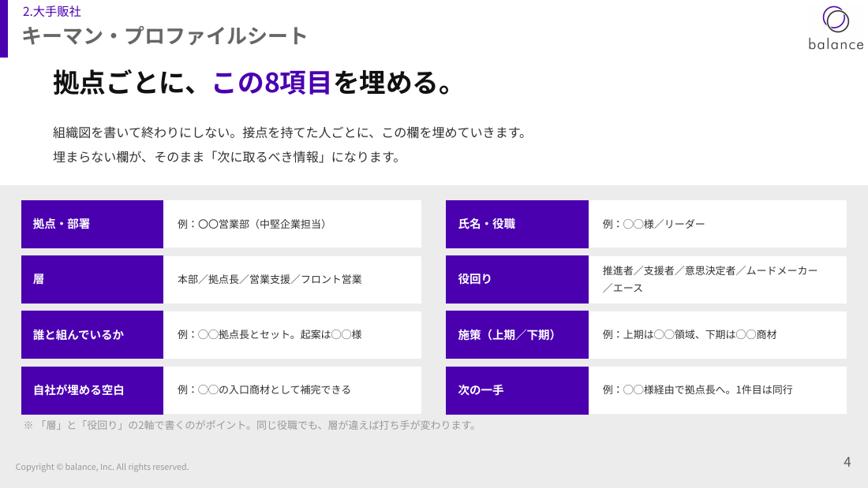Click 例:上期は〇〇領域、下期は〇〇商材
The height and width of the screenshot is (488, 868).
(x=689, y=335)
